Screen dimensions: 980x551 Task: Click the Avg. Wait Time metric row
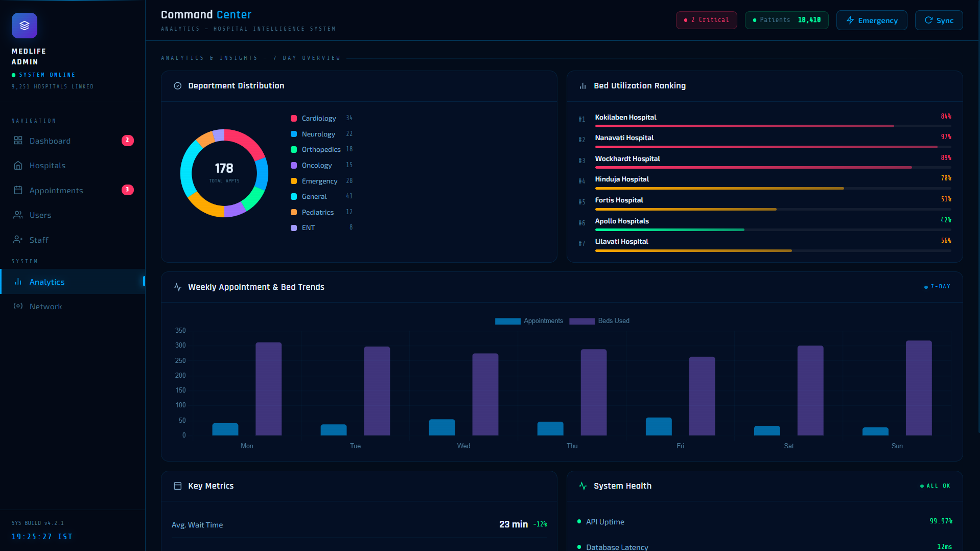point(359,525)
